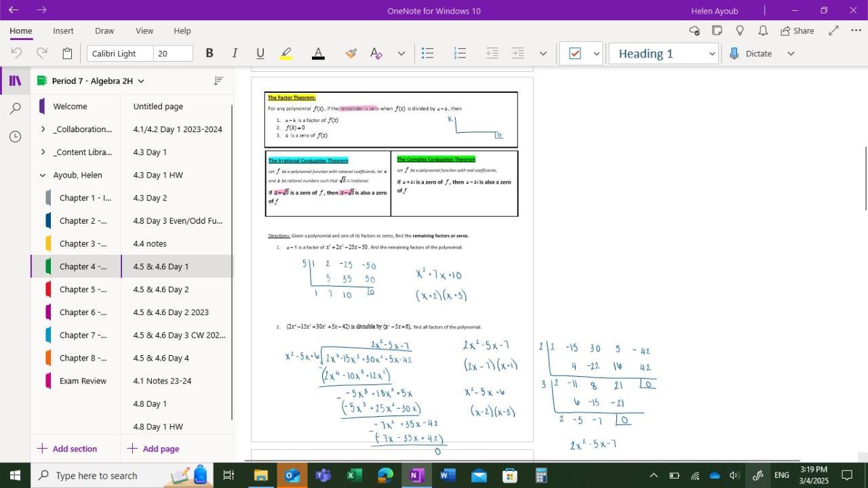Open the Heading 1 styles dropdown

711,54
